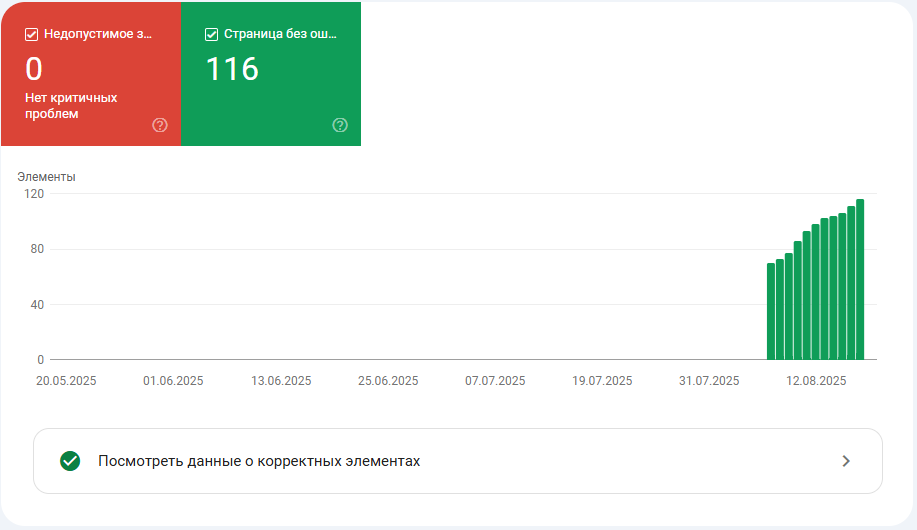Click the 116 count value
The height and width of the screenshot is (530, 917).
(232, 69)
